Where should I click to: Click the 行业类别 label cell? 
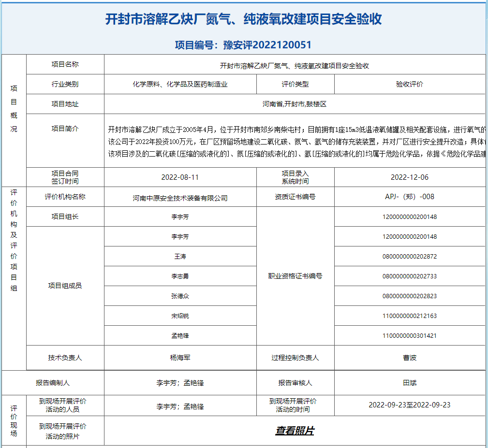tap(65, 84)
